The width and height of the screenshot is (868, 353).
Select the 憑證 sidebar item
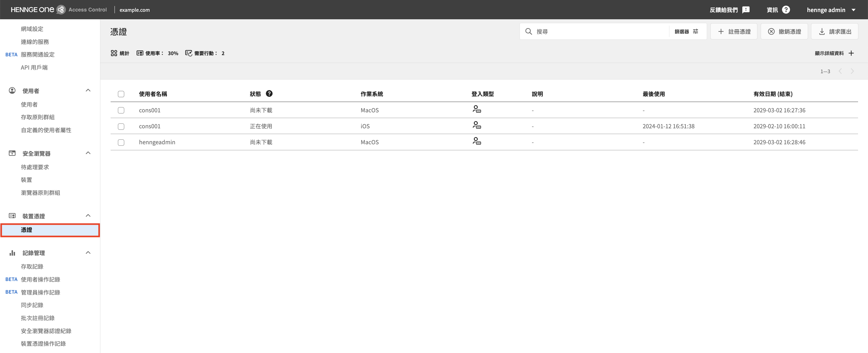pyautogui.click(x=50, y=230)
